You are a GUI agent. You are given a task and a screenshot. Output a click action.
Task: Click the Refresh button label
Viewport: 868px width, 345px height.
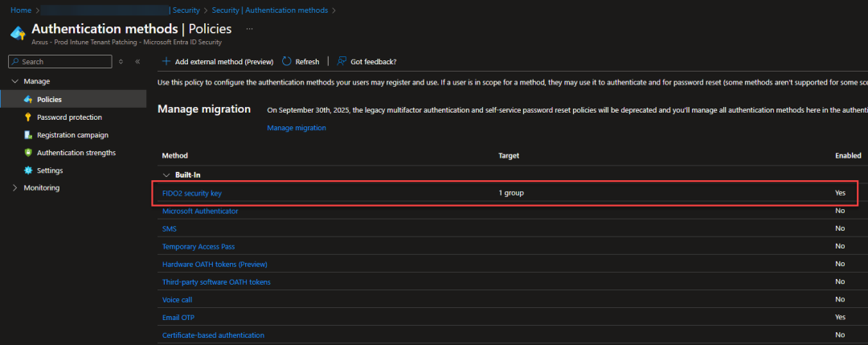click(x=307, y=61)
